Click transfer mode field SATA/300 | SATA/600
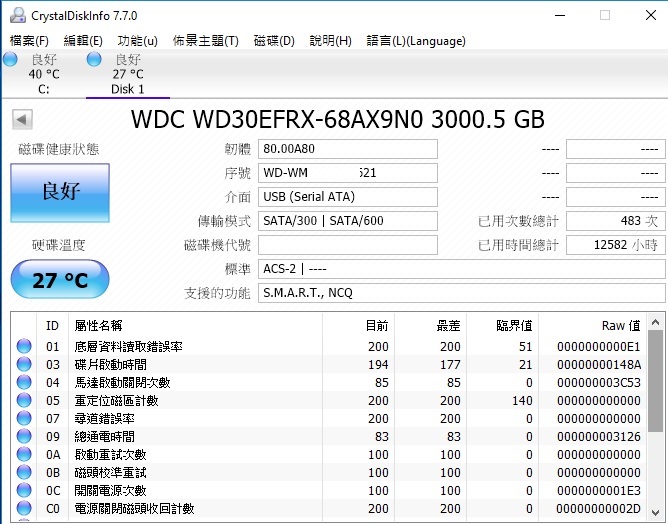 click(348, 221)
